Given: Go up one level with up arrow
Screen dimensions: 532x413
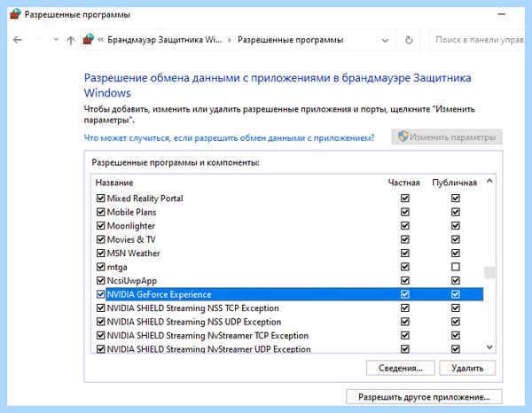Looking at the screenshot, I should pyautogui.click(x=71, y=40).
